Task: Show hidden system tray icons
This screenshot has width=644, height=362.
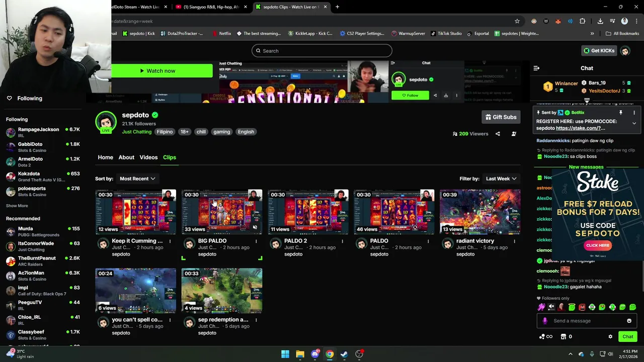Action: coord(571,354)
